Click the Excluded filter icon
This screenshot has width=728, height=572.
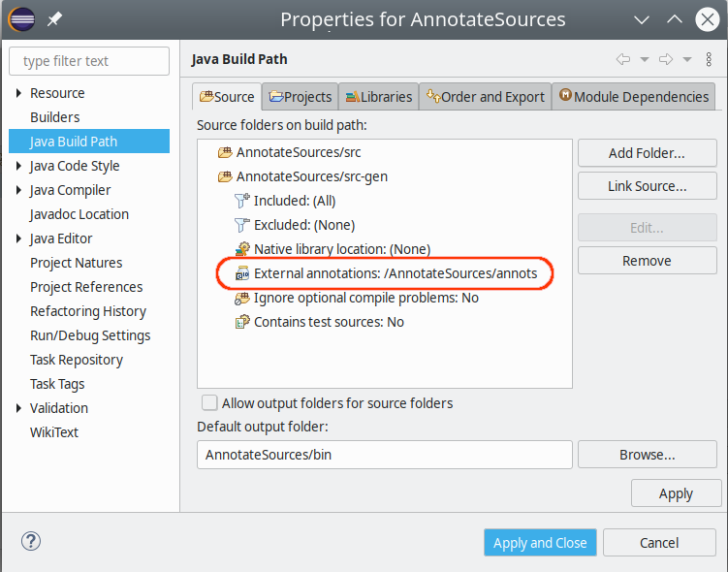pyautogui.click(x=242, y=225)
